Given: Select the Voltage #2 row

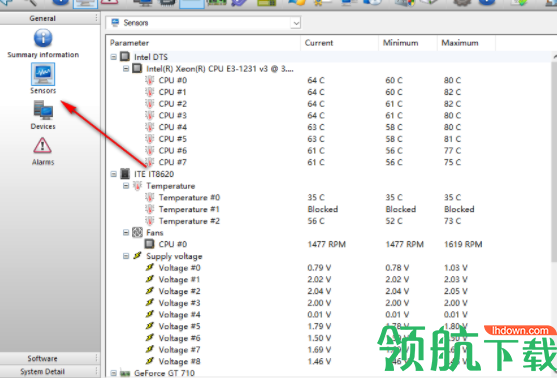Looking at the screenshot, I should (329, 291).
